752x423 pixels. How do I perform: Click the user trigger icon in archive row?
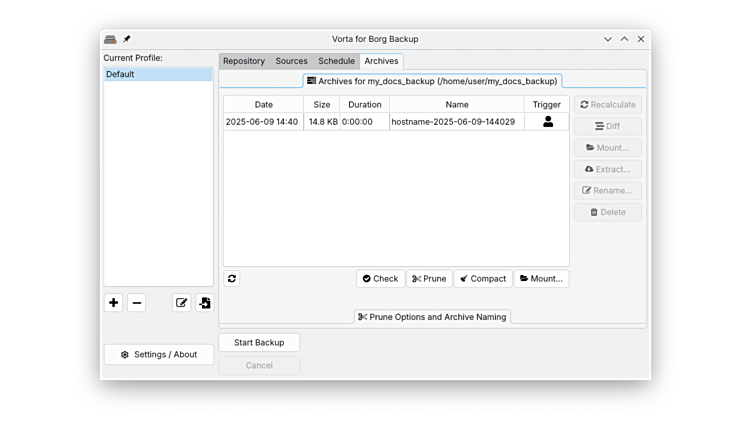547,122
